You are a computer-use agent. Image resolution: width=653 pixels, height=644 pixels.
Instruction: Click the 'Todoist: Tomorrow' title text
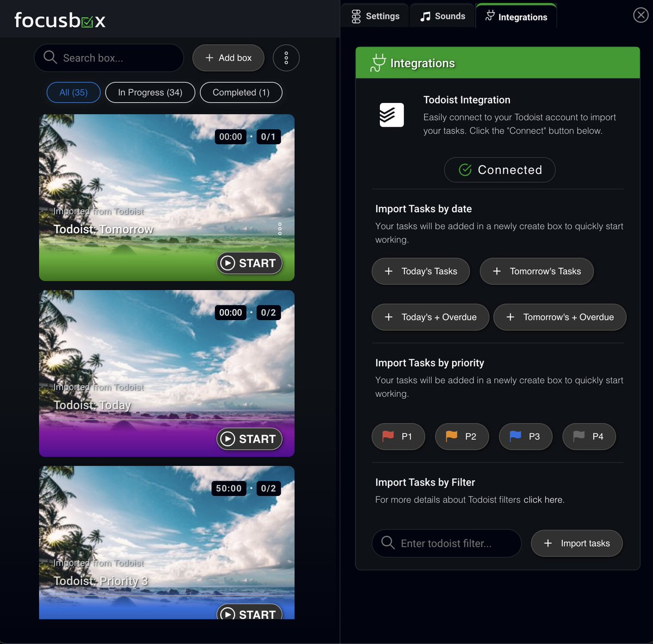[103, 229]
